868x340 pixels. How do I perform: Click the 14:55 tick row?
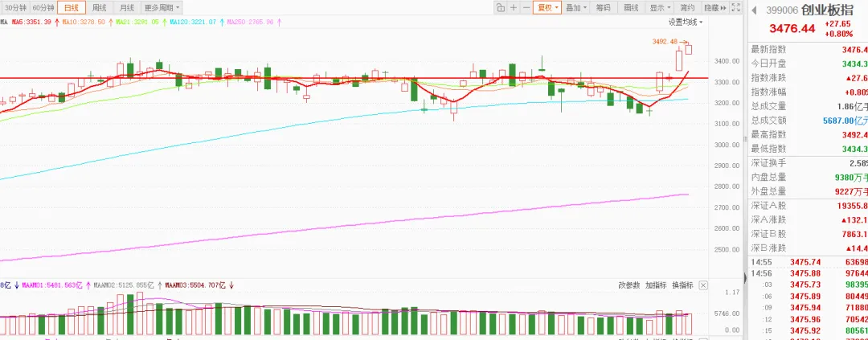pyautogui.click(x=808, y=262)
